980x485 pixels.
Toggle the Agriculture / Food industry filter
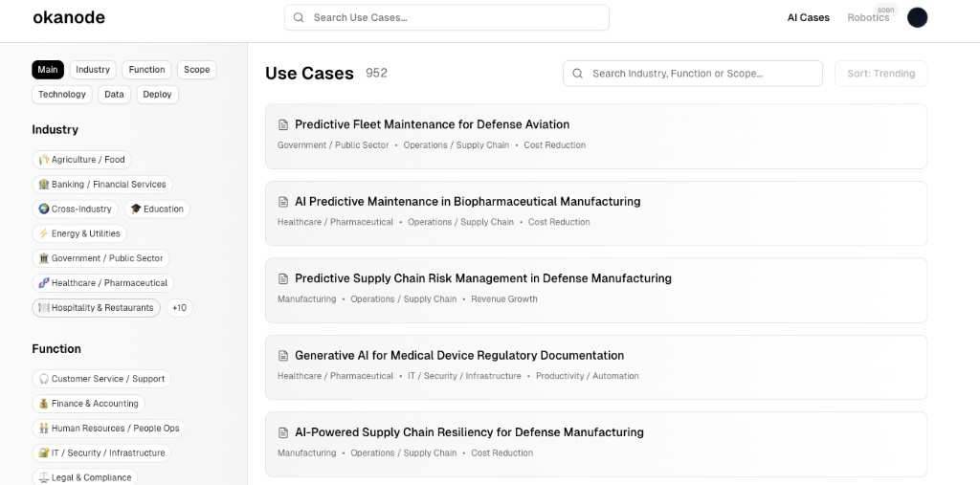[82, 160]
